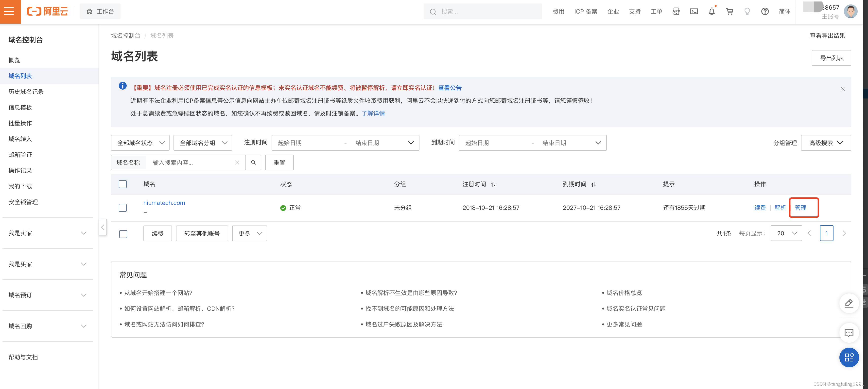Click the 导出列表 button
The height and width of the screenshot is (389, 868).
point(831,58)
